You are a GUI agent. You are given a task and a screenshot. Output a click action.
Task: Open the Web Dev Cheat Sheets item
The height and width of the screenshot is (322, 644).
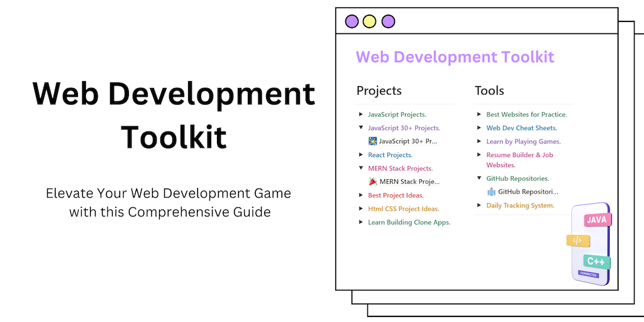pos(521,128)
